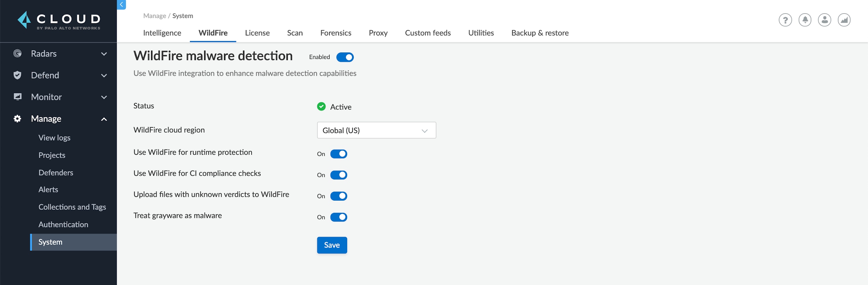Disable the WildFire malware detection Enabled toggle
This screenshot has height=285, width=868.
pos(345,57)
